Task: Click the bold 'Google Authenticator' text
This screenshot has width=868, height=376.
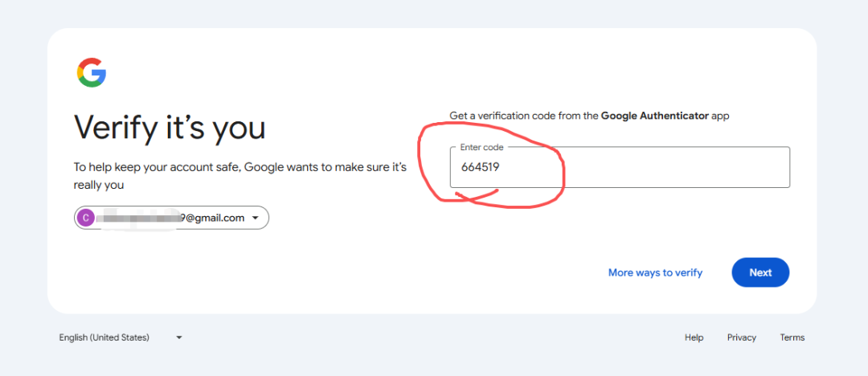Action: pyautogui.click(x=655, y=116)
